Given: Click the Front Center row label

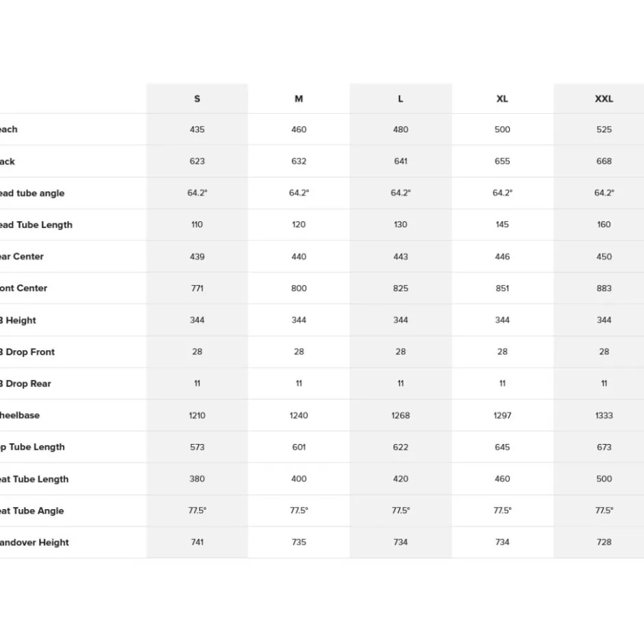Looking at the screenshot, I should click(x=23, y=288).
